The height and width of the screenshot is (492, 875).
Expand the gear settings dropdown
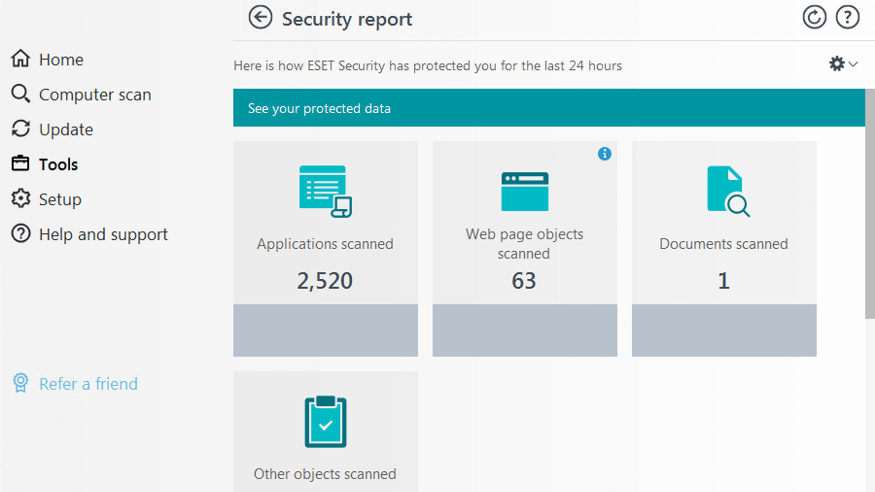(843, 64)
